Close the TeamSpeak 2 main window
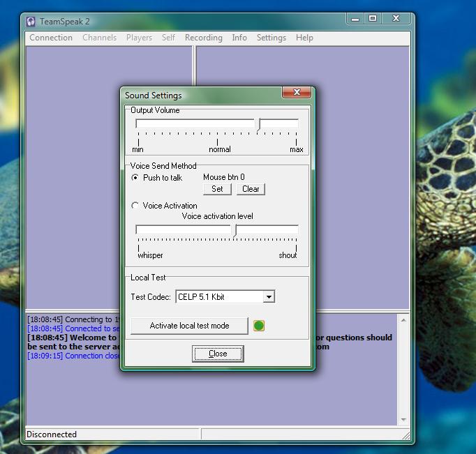476x454 pixels. pyautogui.click(x=396, y=19)
